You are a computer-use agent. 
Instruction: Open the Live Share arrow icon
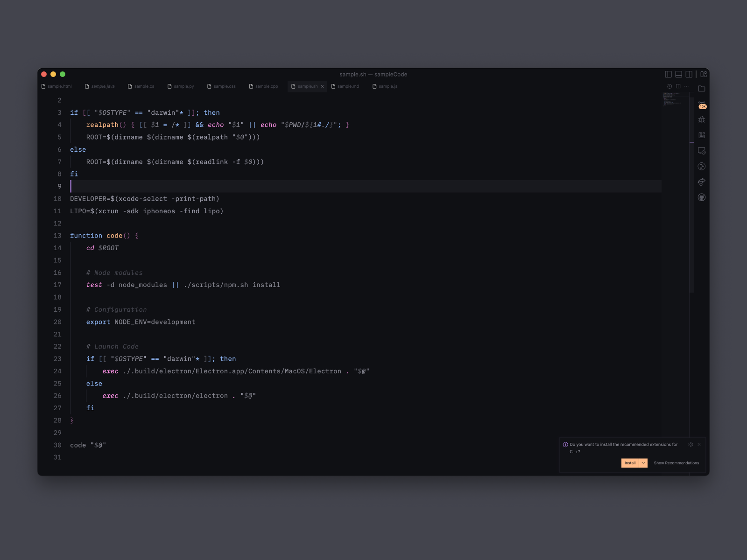701,182
